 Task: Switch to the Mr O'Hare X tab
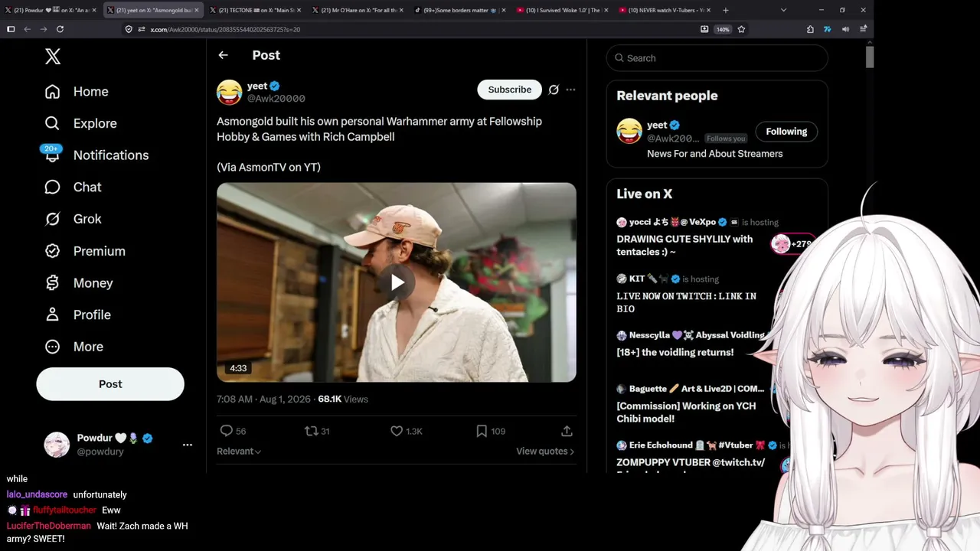click(358, 10)
